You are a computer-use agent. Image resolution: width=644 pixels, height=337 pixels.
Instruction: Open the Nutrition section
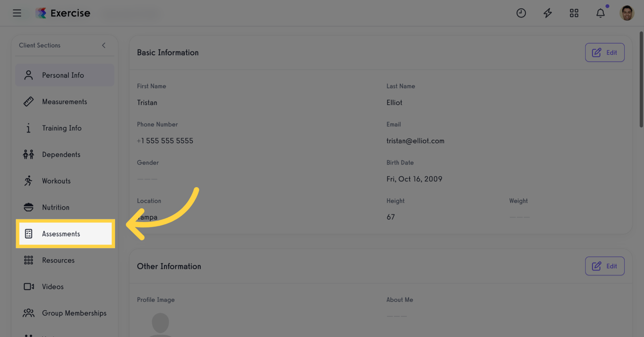click(x=56, y=207)
